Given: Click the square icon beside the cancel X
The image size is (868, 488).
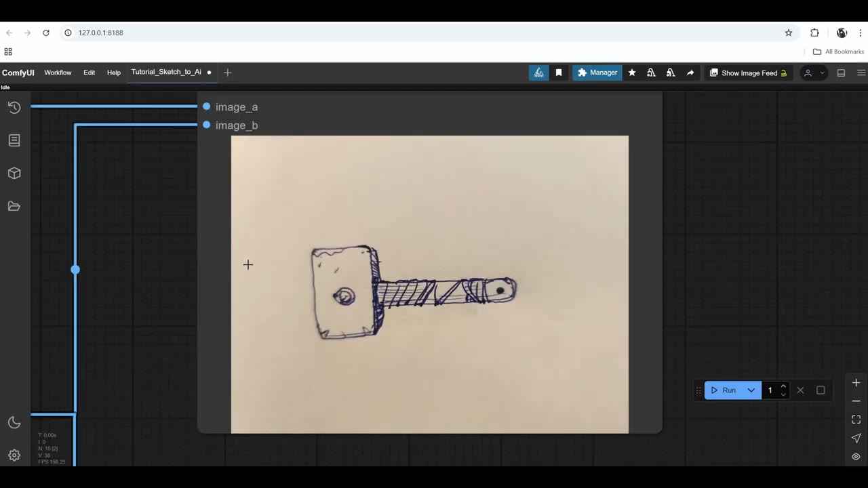Looking at the screenshot, I should click(821, 390).
